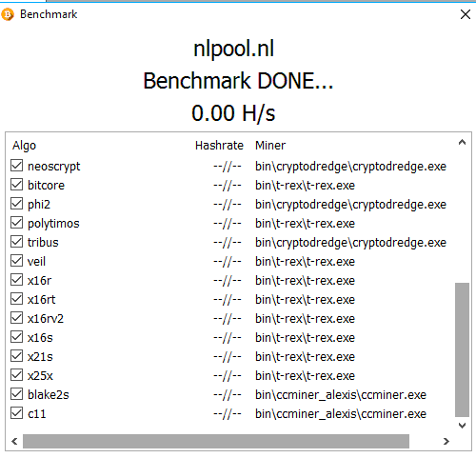
Task: Toggle the blake2s checkbox
Action: coord(16,394)
